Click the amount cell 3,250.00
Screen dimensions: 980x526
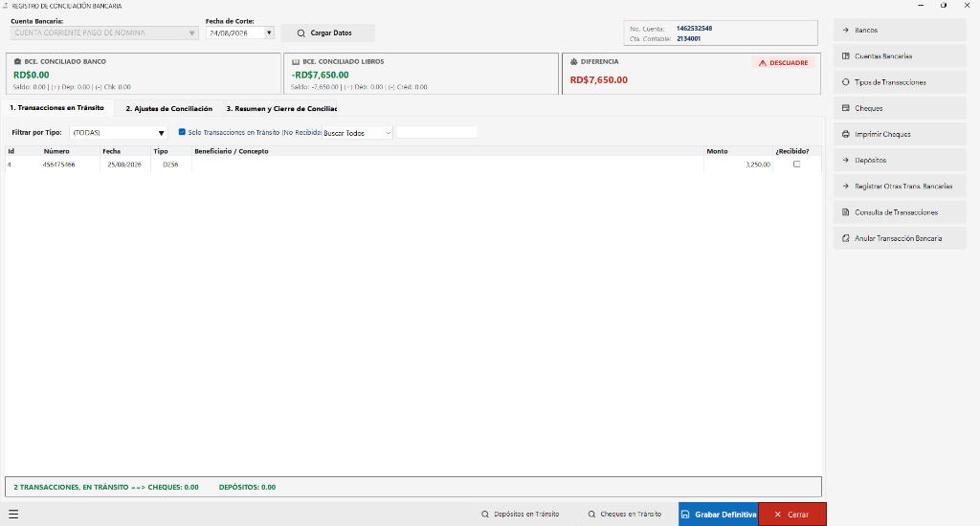click(738, 164)
